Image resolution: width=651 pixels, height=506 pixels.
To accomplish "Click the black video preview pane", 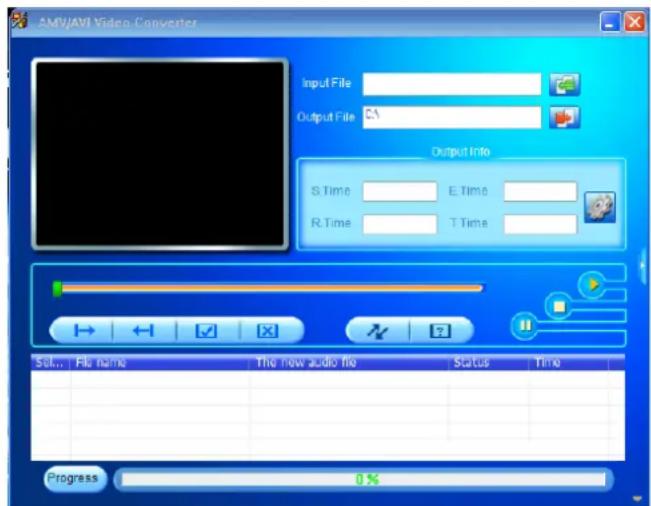I will [x=160, y=154].
